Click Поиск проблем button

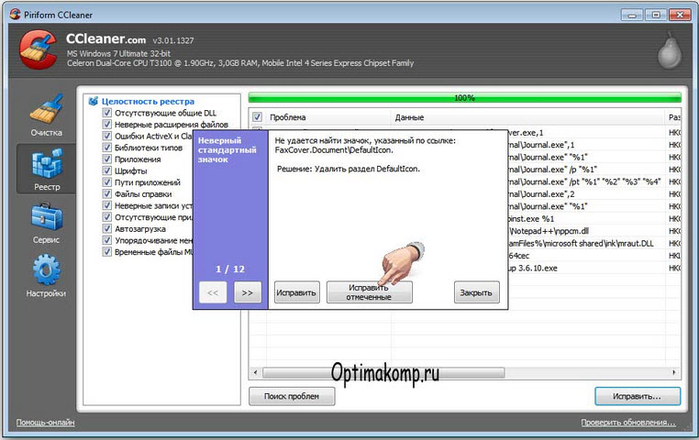[292, 396]
